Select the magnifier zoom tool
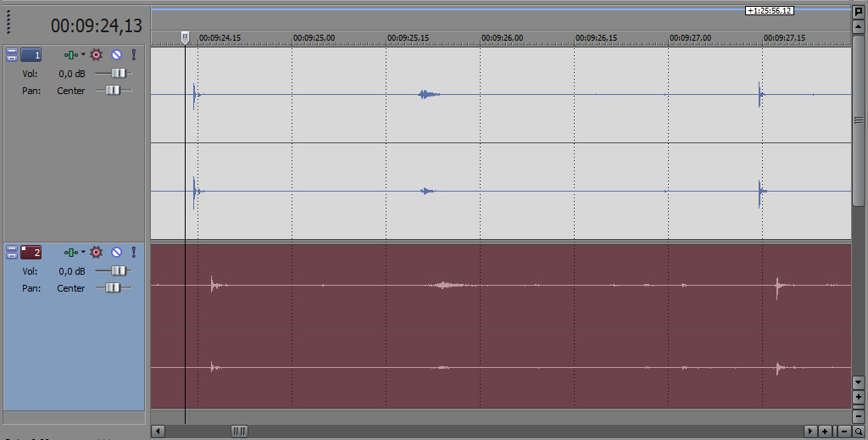The height and width of the screenshot is (440, 868). pos(860,432)
